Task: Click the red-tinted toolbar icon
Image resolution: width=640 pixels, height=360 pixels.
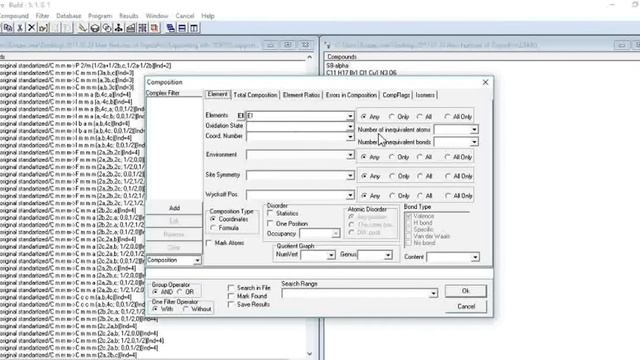Action: tap(154, 28)
